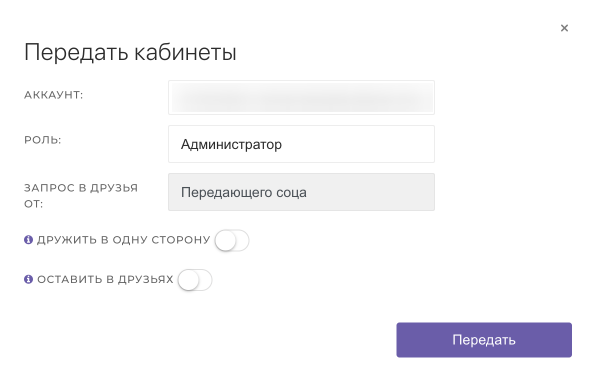Click the Запрос в друзья от: label
596x380 pixels.
click(81, 196)
